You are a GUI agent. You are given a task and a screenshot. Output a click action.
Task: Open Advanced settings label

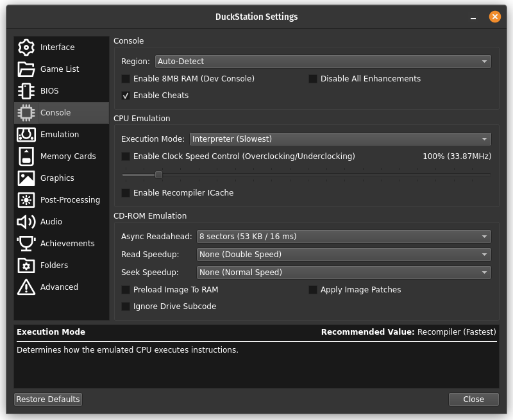point(59,287)
